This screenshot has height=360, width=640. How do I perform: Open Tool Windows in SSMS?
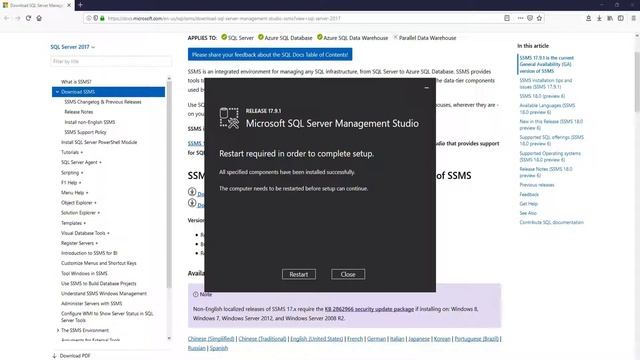(84, 273)
